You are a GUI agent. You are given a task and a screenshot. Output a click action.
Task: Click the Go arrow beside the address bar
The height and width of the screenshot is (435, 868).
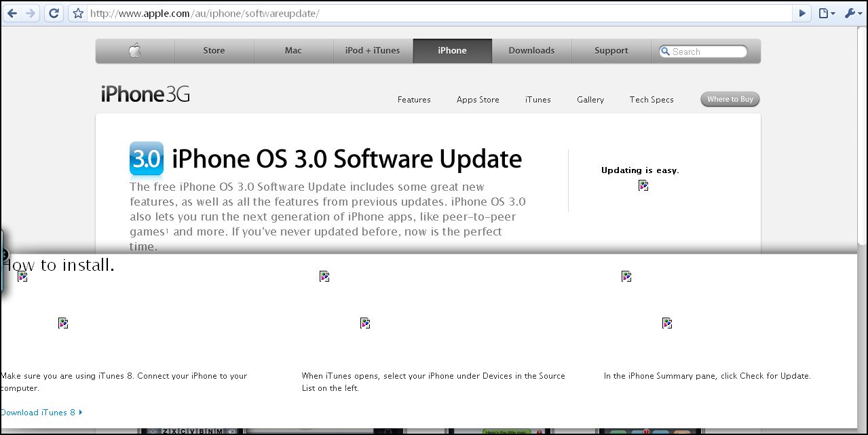coord(803,13)
